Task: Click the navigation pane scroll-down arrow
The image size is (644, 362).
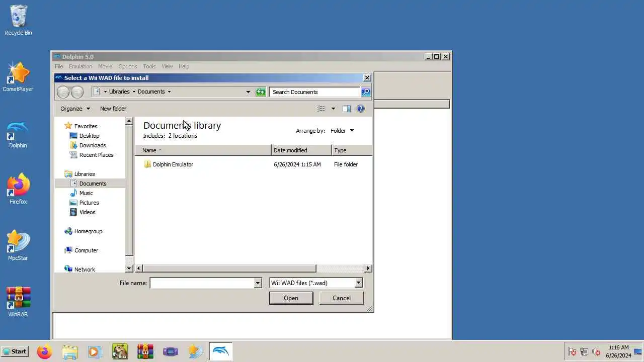Action: pos(129,268)
